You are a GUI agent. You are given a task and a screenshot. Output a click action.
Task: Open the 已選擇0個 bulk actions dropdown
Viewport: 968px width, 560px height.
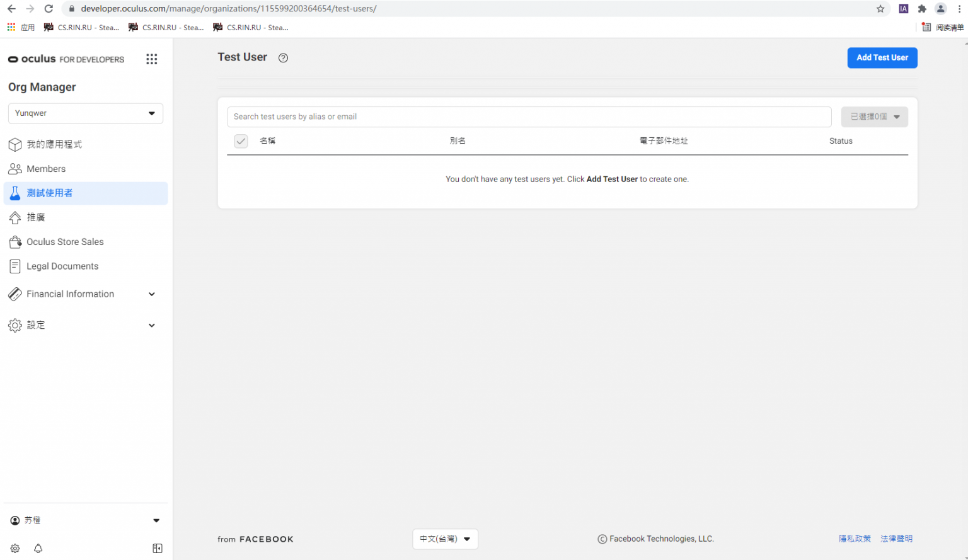pos(874,117)
